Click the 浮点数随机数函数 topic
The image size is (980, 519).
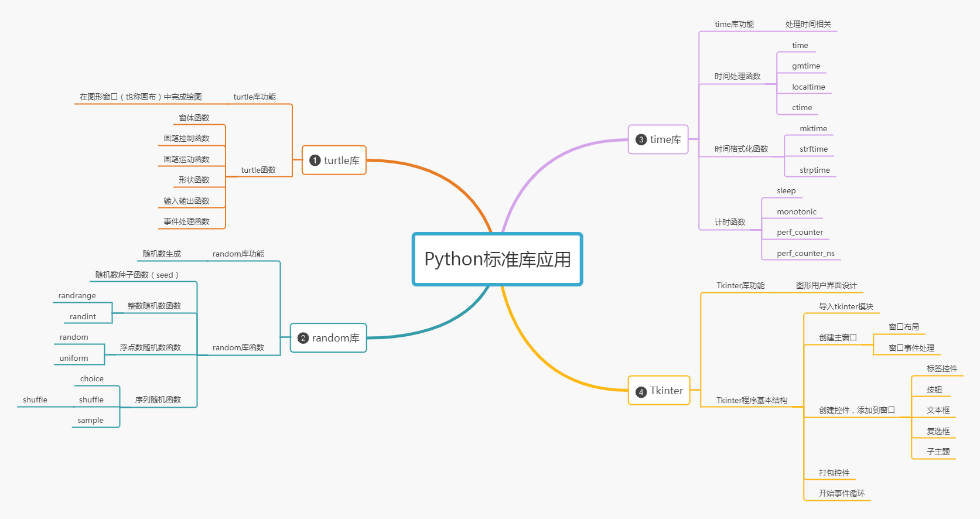(x=150, y=347)
